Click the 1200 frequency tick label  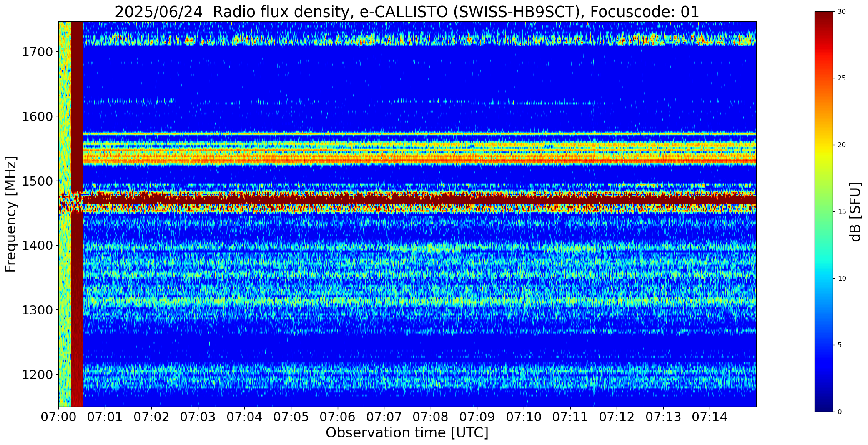tap(37, 375)
